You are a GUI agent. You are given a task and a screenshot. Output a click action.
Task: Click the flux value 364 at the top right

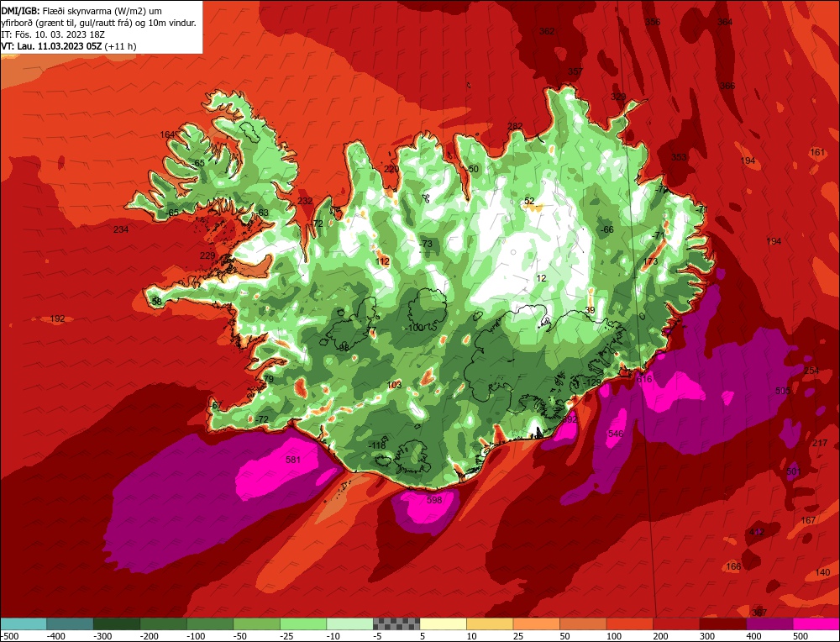[725, 22]
